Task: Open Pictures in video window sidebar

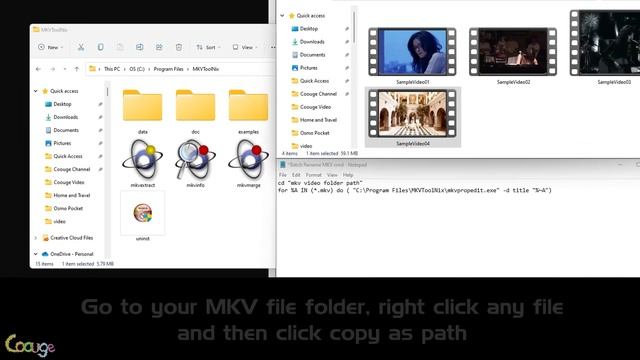Action: pyautogui.click(x=309, y=68)
